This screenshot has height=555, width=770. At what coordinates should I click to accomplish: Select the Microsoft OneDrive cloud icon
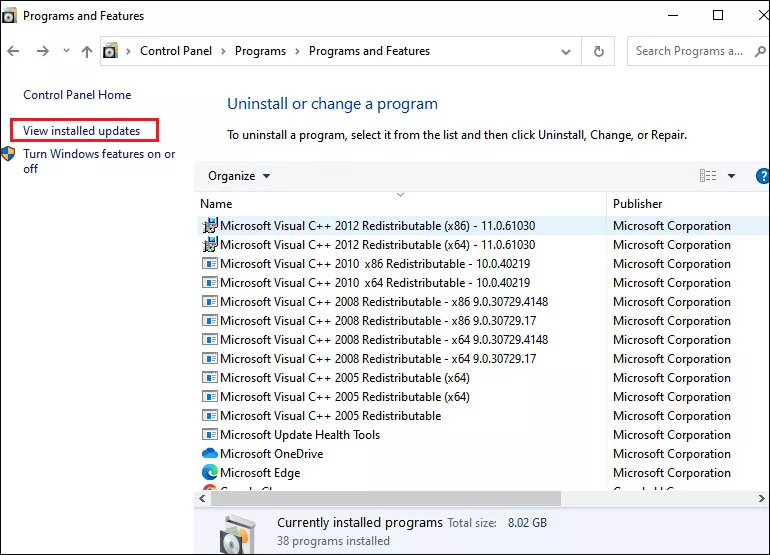click(x=210, y=453)
